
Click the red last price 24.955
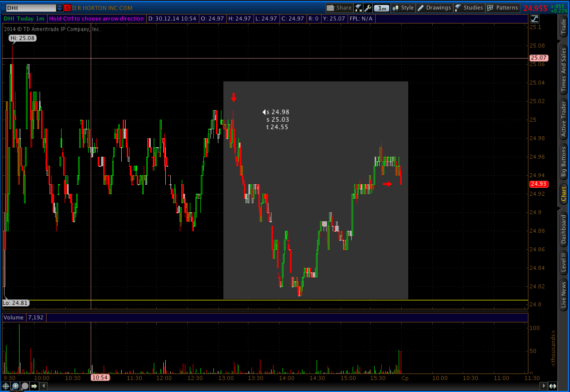coord(535,9)
